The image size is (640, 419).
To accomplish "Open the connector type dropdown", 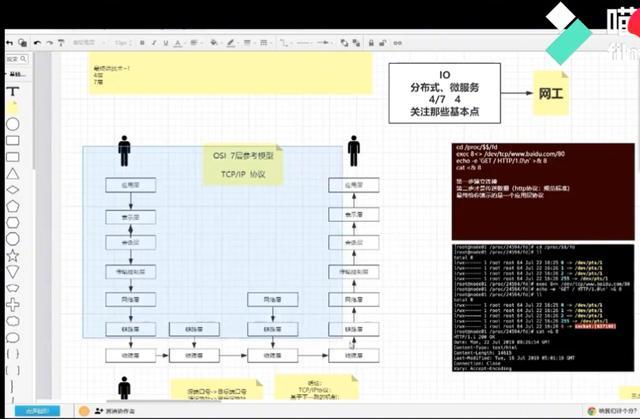I will pos(285,43).
